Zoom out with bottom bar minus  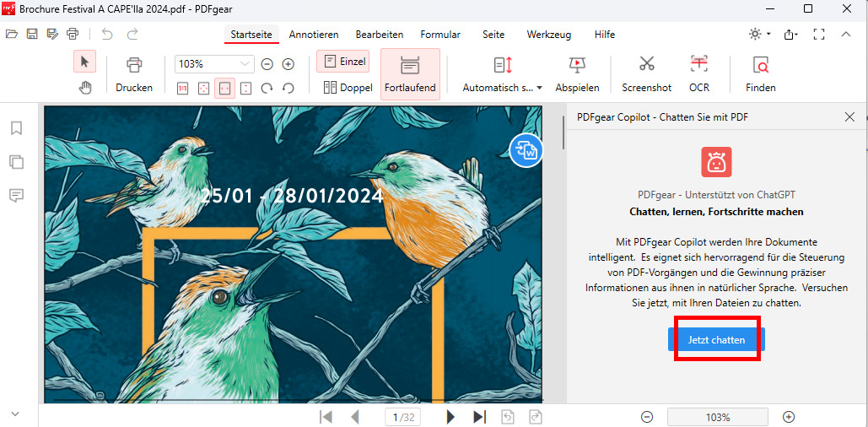tap(646, 417)
